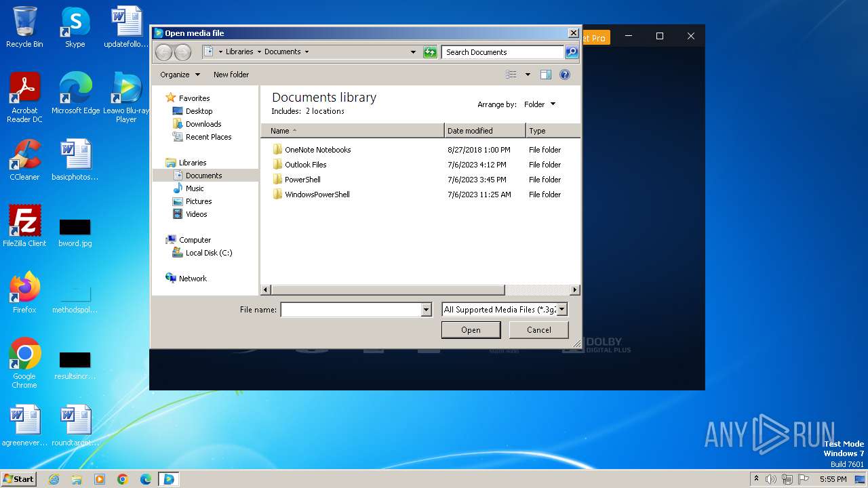Viewport: 868px width, 488px height.
Task: Select the PowerShell folder
Action: tap(302, 180)
